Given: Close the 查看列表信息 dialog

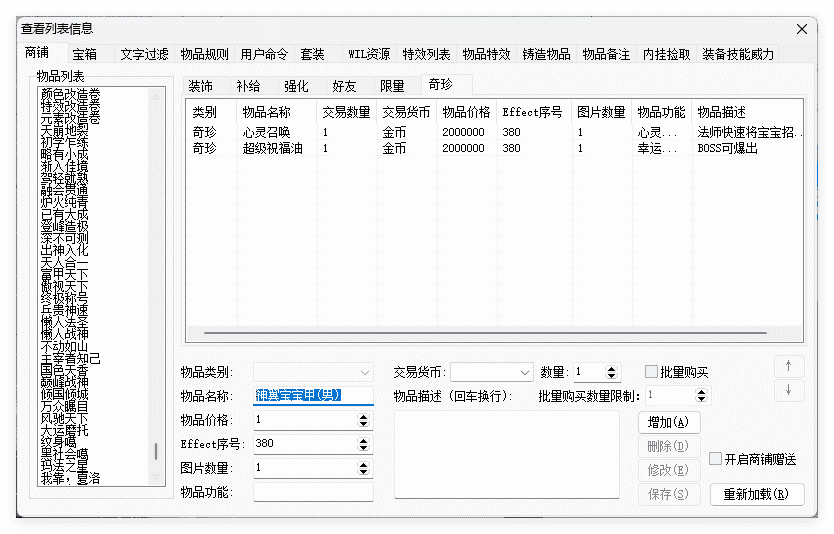Looking at the screenshot, I should tap(802, 29).
